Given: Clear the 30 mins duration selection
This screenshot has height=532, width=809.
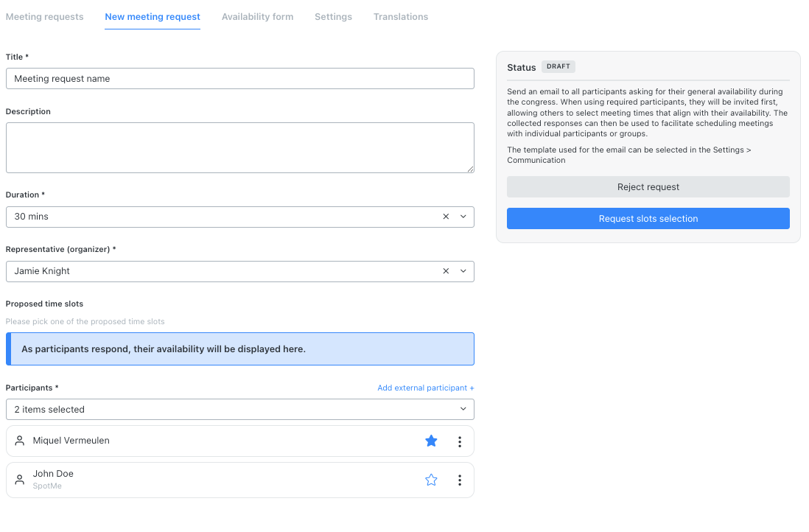Looking at the screenshot, I should click(x=446, y=217).
